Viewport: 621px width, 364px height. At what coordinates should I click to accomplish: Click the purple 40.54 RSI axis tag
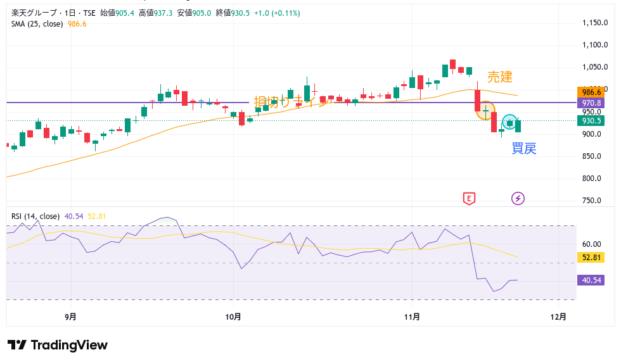(591, 280)
